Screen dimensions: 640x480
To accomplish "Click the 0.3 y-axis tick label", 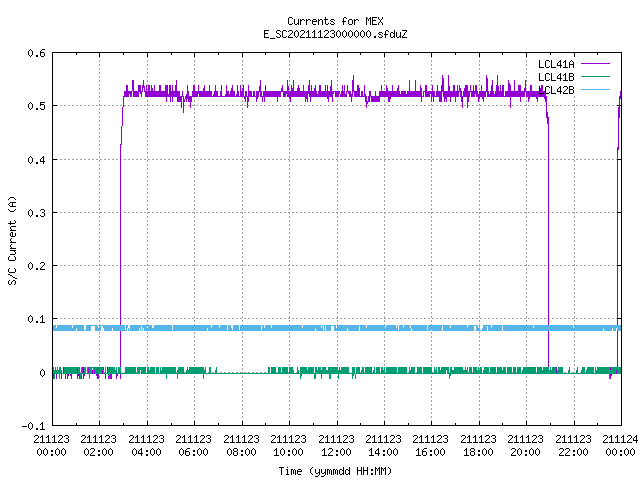I will 36,213.
